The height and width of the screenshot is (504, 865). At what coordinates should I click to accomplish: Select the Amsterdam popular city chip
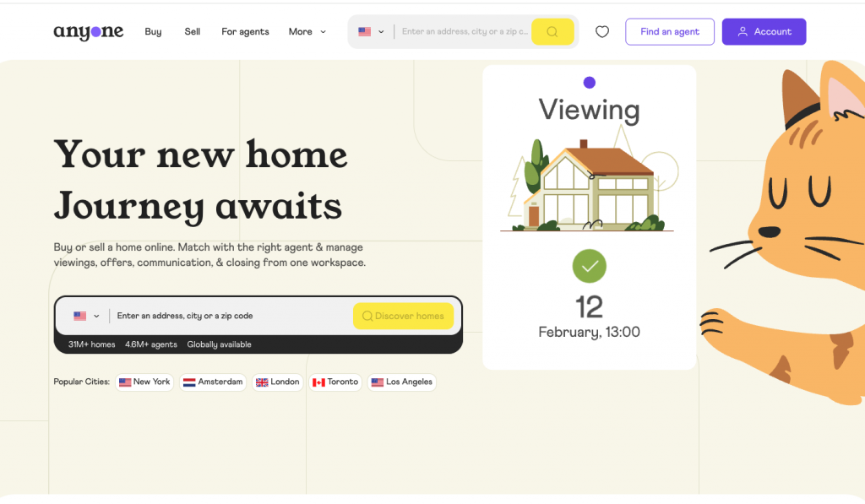click(213, 382)
